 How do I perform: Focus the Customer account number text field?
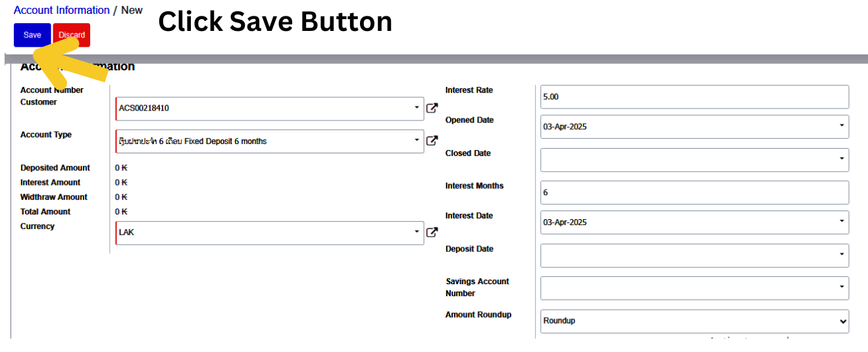(x=263, y=108)
